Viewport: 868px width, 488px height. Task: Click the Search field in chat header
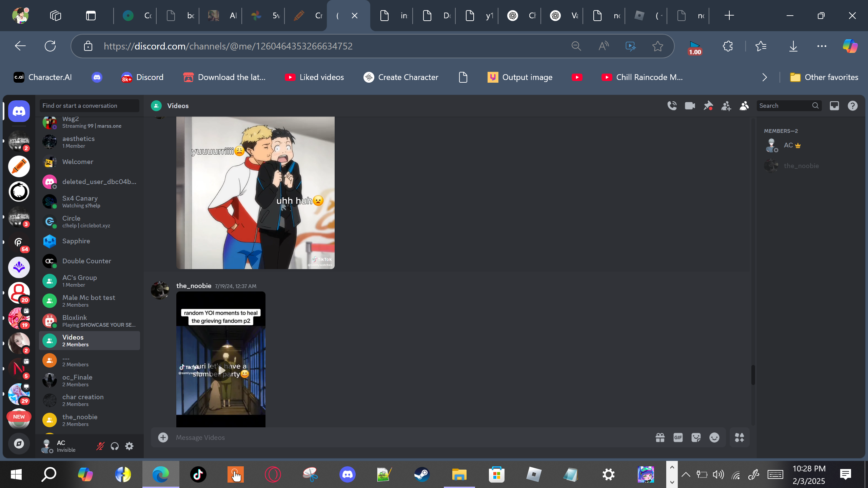pyautogui.click(x=789, y=106)
